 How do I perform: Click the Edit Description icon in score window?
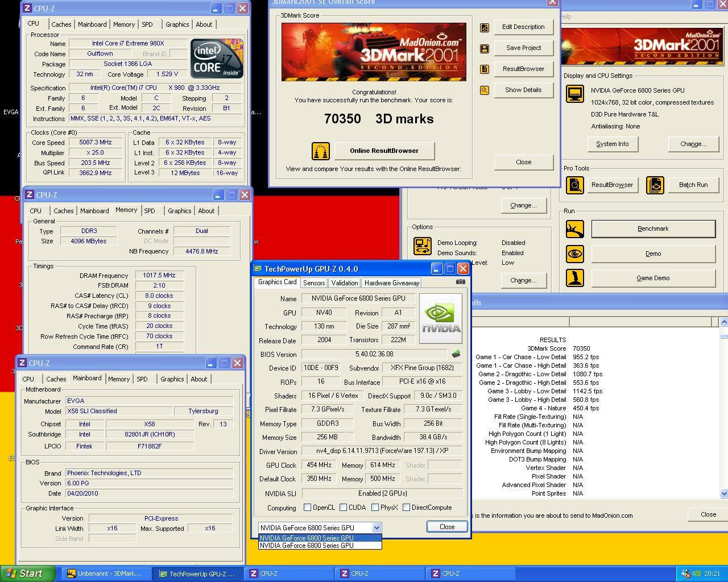tap(485, 27)
